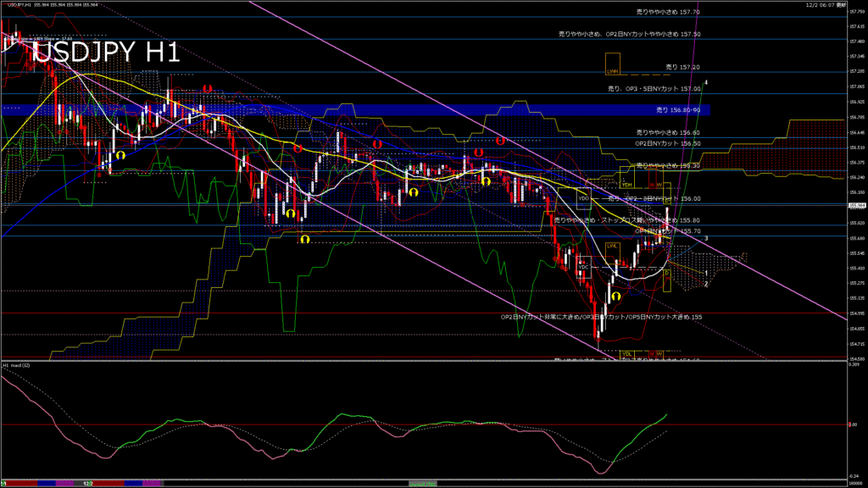Screen dimensions: 868x488
Task: Click the USDJPY H1 chart title
Action: pyautogui.click(x=106, y=53)
